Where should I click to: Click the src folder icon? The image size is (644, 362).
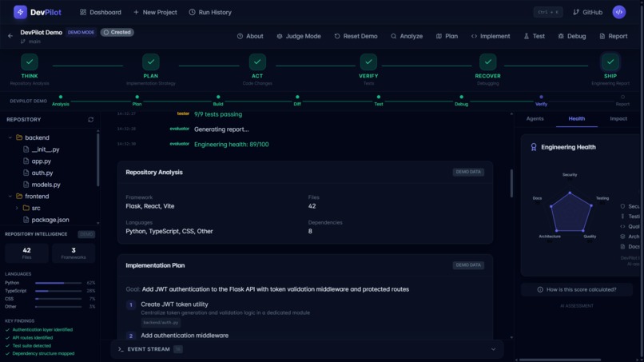26,208
